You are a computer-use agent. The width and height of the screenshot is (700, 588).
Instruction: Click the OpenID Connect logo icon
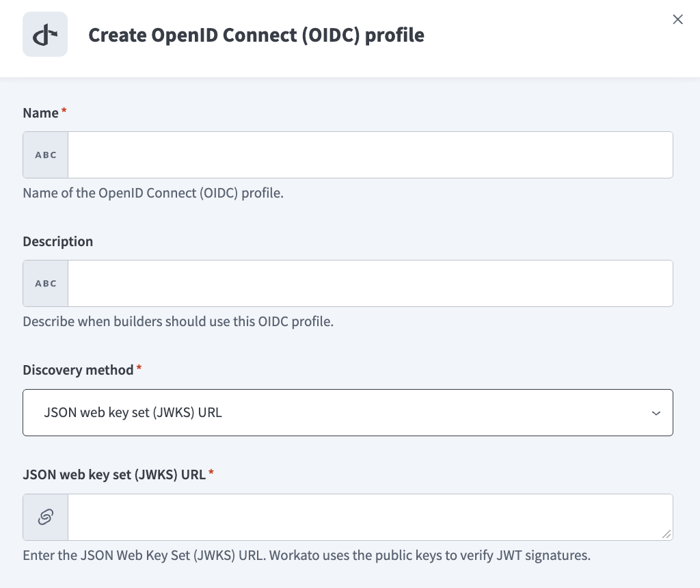click(45, 34)
